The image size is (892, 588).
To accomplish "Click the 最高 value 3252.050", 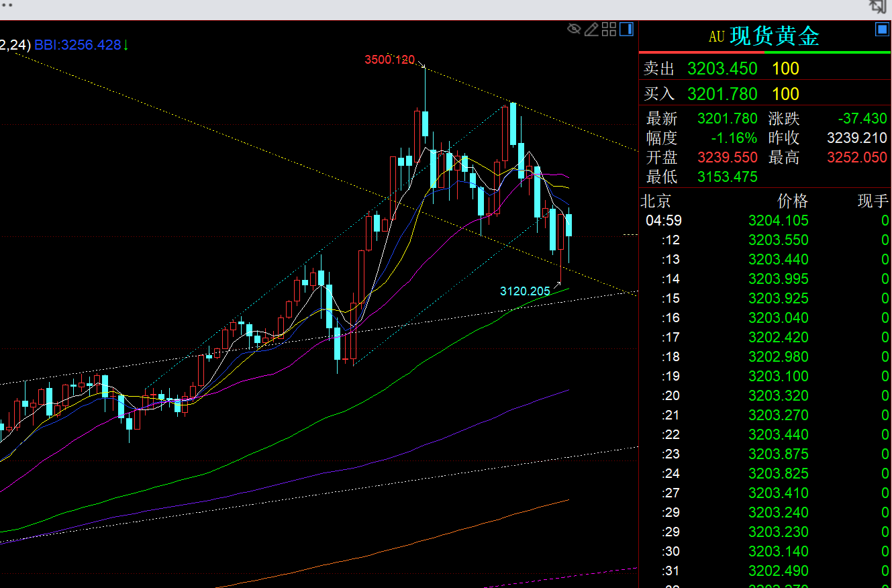I will 857,158.
